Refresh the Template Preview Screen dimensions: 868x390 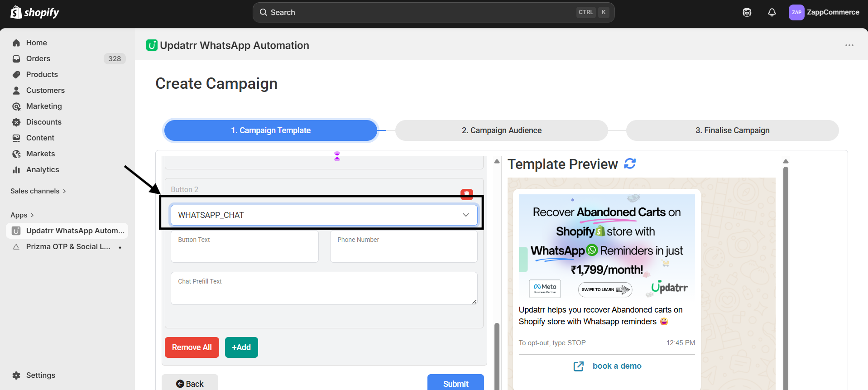tap(629, 164)
